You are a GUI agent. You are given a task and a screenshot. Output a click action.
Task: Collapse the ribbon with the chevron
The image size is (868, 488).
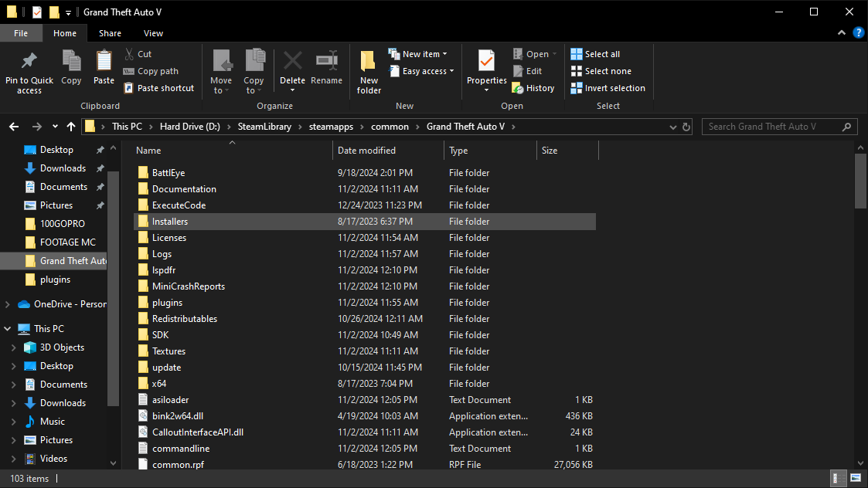coord(842,33)
